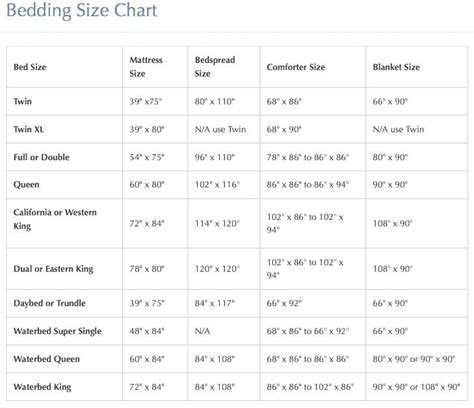Select the Blanket Size column header
This screenshot has height=408, width=474.
[x=396, y=67]
